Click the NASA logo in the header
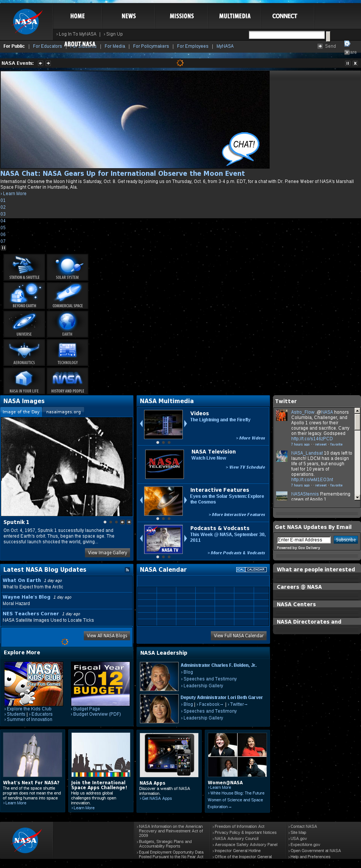361x868 pixels. [x=27, y=22]
